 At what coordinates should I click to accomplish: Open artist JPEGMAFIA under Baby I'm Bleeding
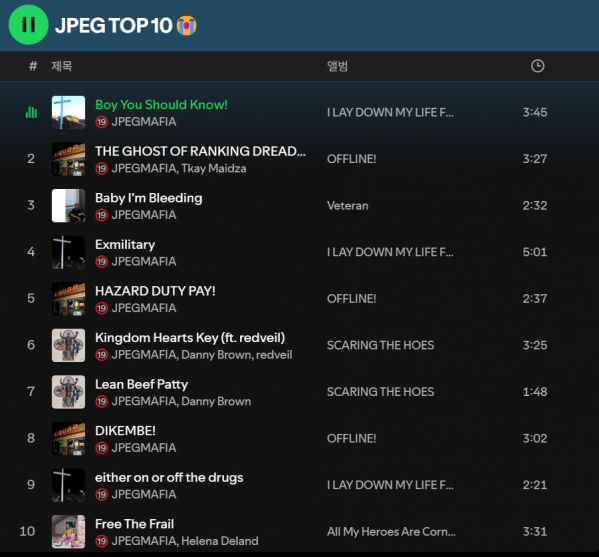point(144,215)
